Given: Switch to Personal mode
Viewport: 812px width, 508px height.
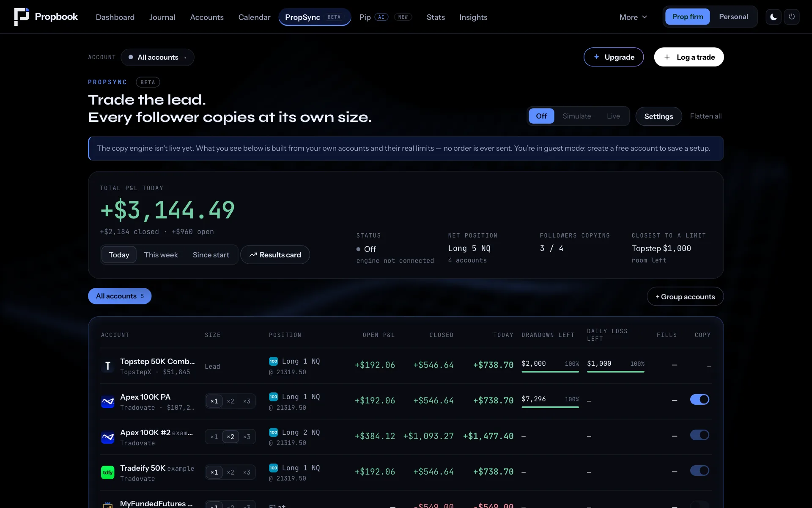Looking at the screenshot, I should click(733, 17).
